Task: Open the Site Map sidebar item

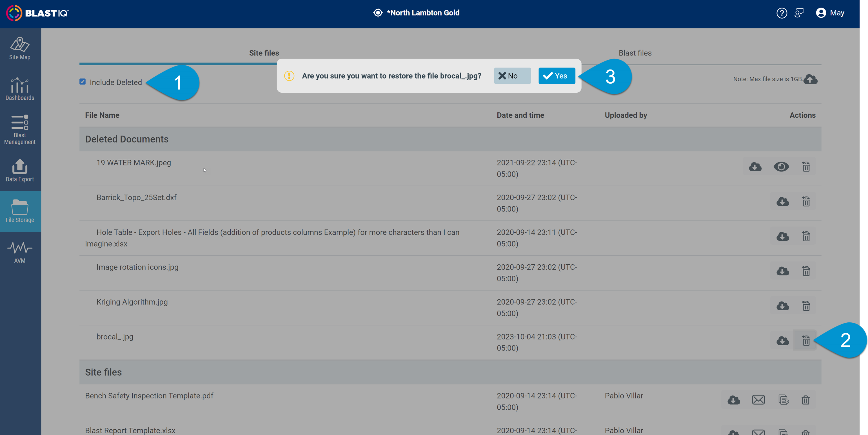Action: coord(20,48)
